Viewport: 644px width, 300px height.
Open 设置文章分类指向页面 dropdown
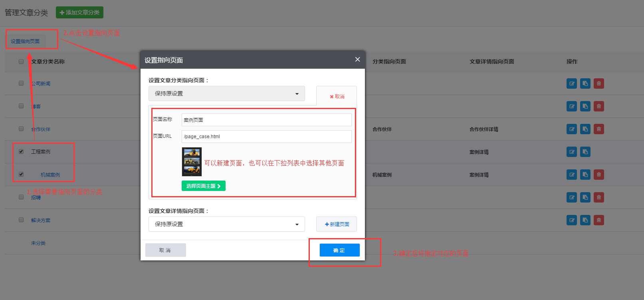click(226, 93)
